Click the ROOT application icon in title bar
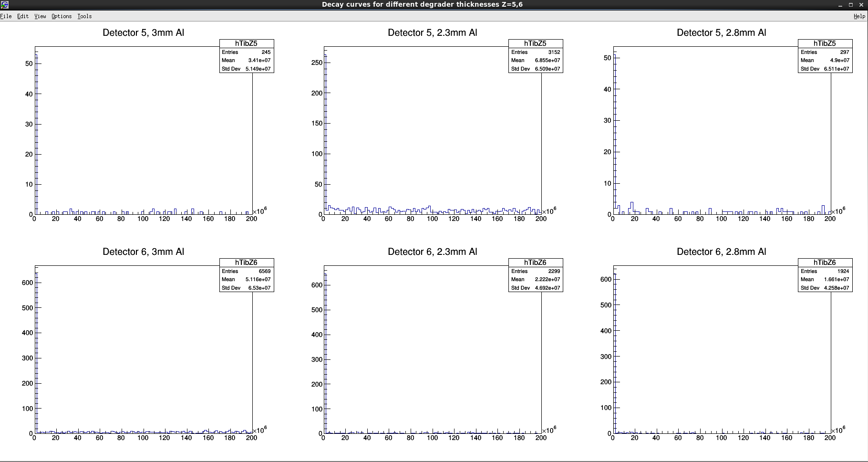The width and height of the screenshot is (868, 462). point(4,4)
